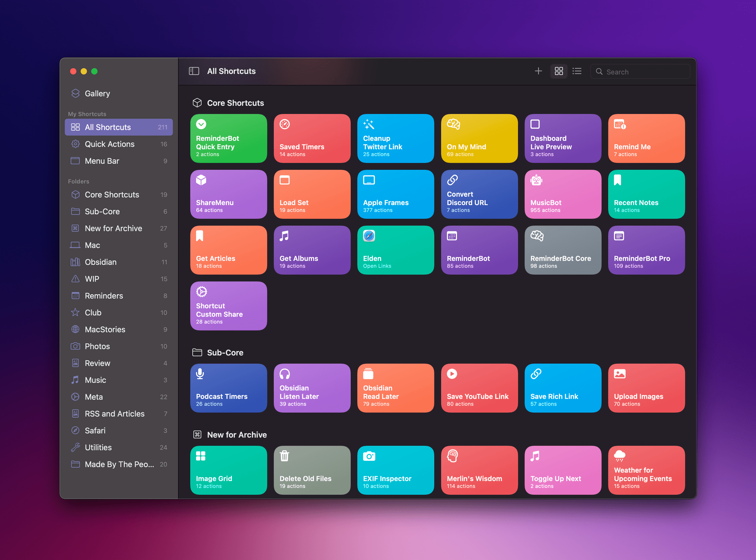
Task: Click the checkmark icon on ReminderBot Quick Entry
Action: 201,124
